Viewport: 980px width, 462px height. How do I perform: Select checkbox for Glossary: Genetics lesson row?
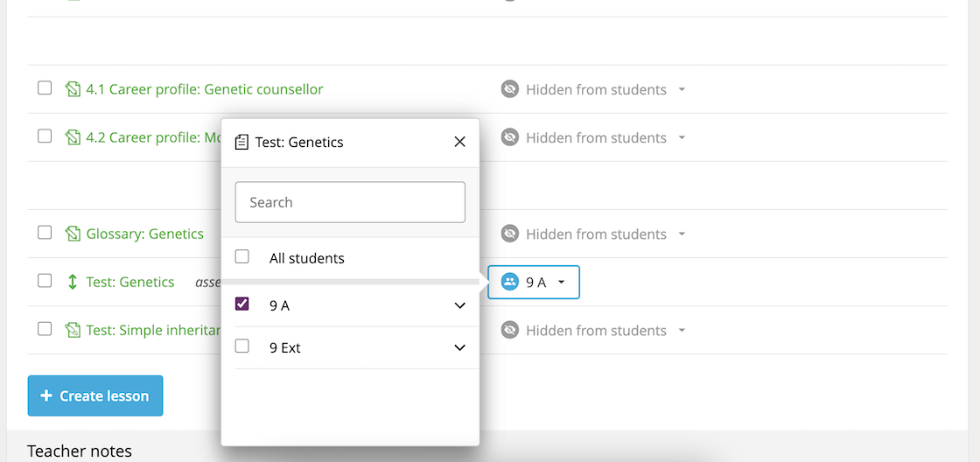point(45,233)
